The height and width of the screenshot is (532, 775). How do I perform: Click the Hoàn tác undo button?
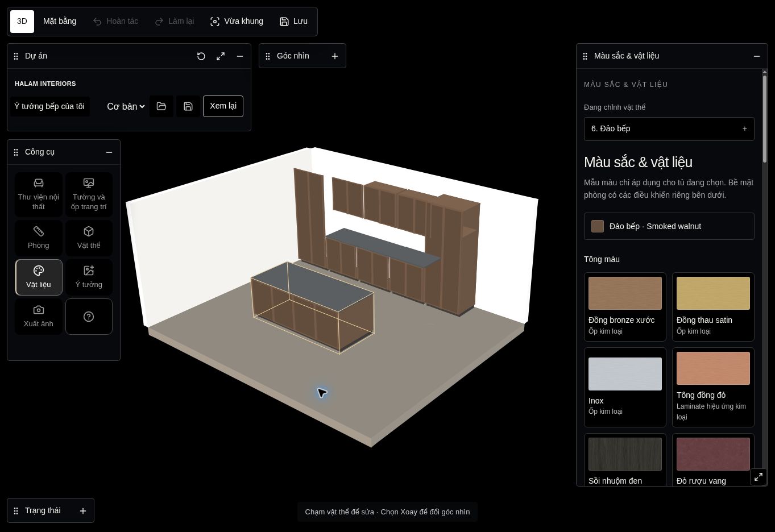[115, 22]
